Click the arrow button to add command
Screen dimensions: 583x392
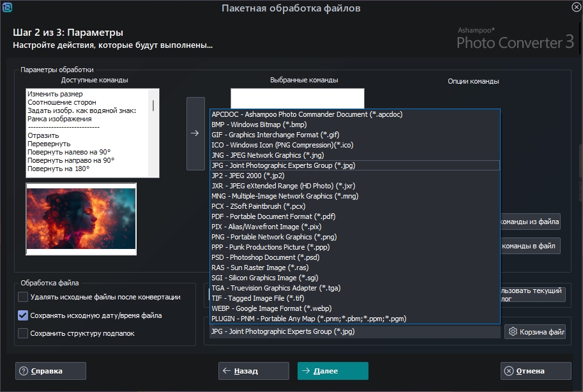click(195, 133)
